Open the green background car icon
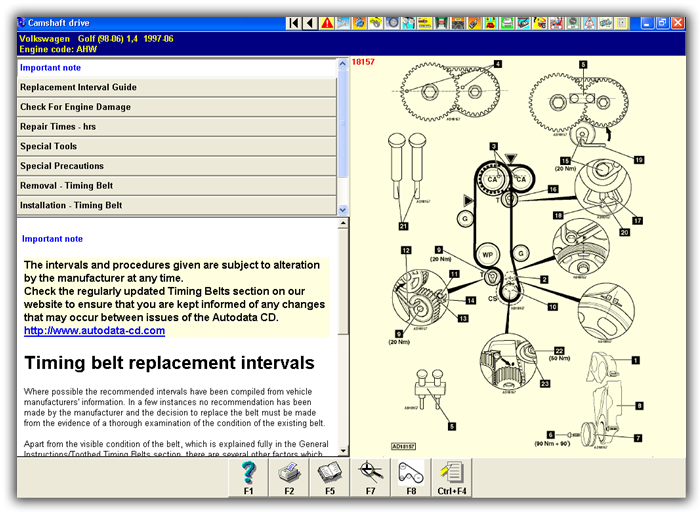The height and width of the screenshot is (512, 700). pos(506,23)
